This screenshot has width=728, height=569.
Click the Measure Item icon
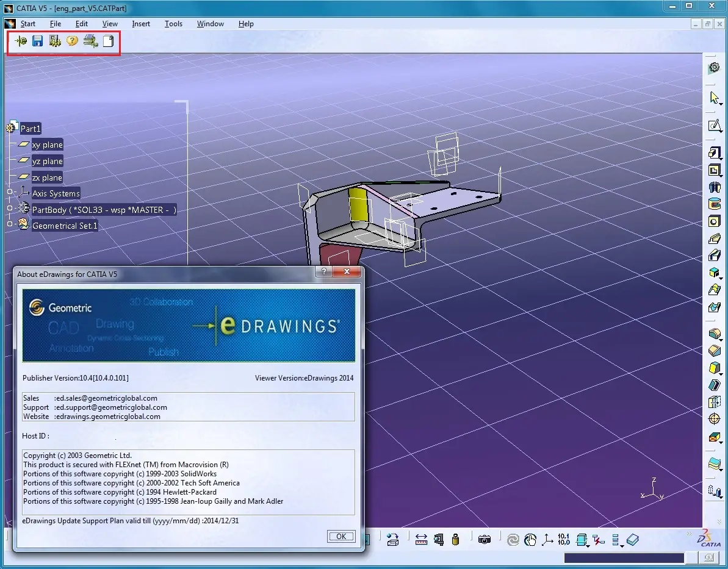(x=439, y=540)
